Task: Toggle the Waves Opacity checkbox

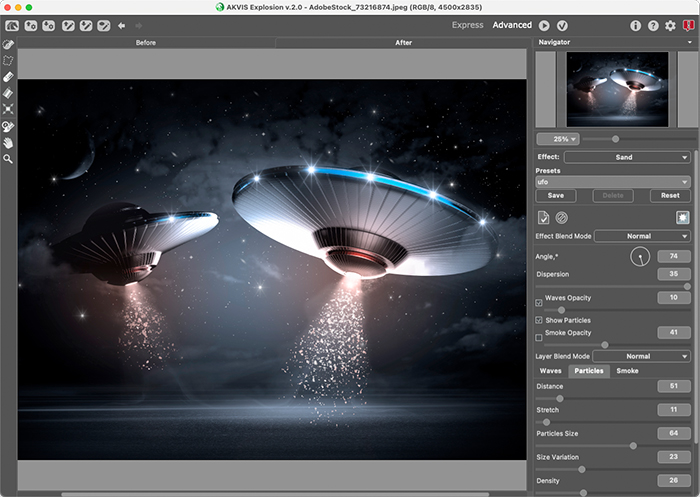Action: (539, 302)
